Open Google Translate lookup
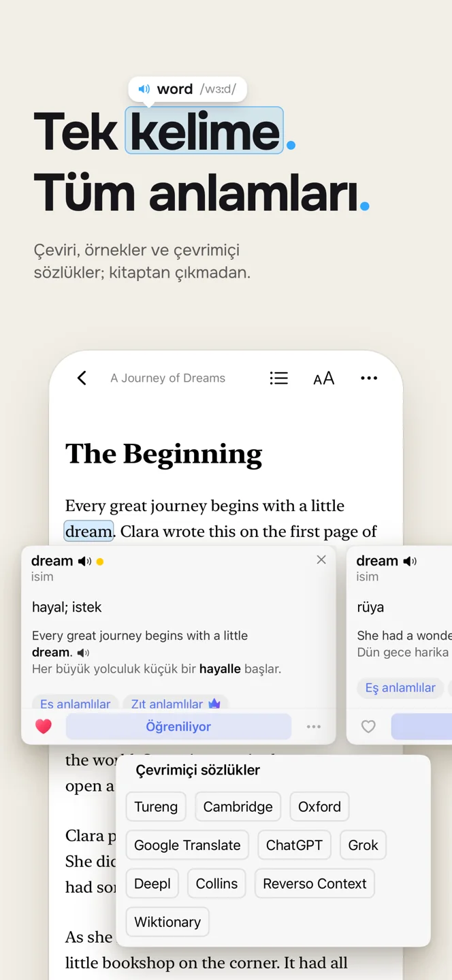This screenshot has width=452, height=980. (x=187, y=845)
